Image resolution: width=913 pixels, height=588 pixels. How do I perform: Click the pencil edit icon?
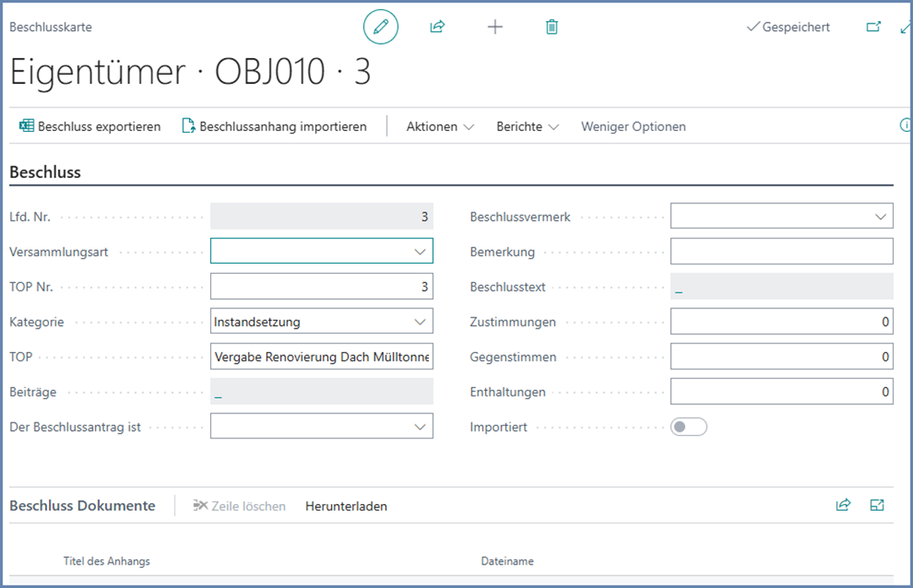click(x=381, y=27)
